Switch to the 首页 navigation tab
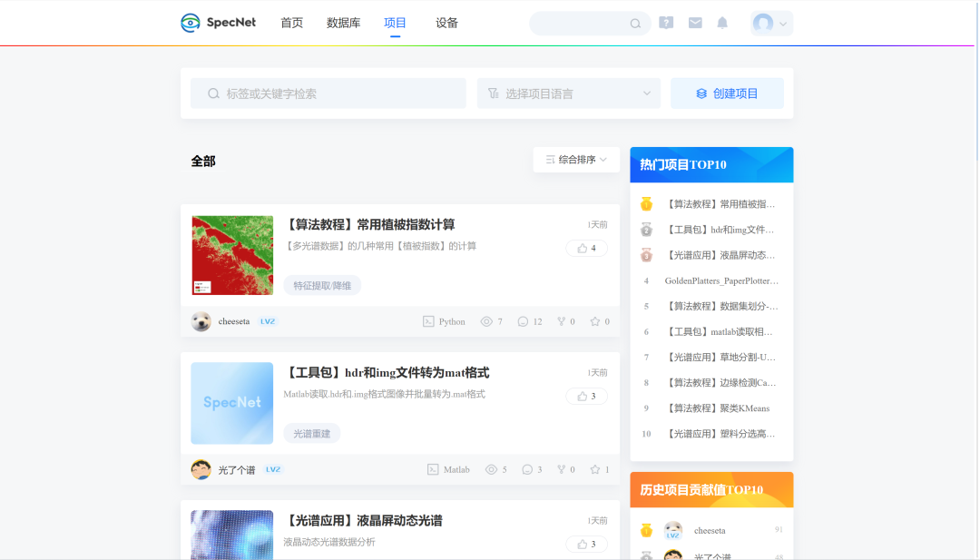This screenshot has width=980, height=560. (291, 23)
